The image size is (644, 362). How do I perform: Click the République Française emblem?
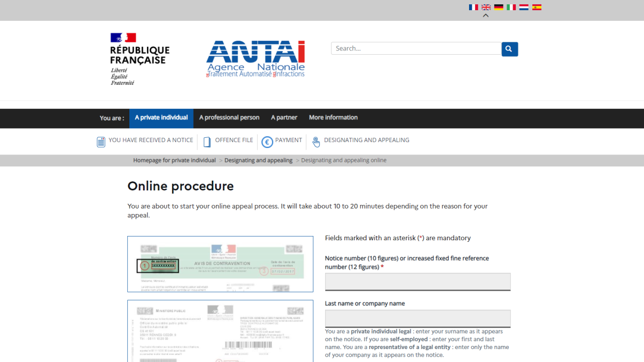(139, 59)
